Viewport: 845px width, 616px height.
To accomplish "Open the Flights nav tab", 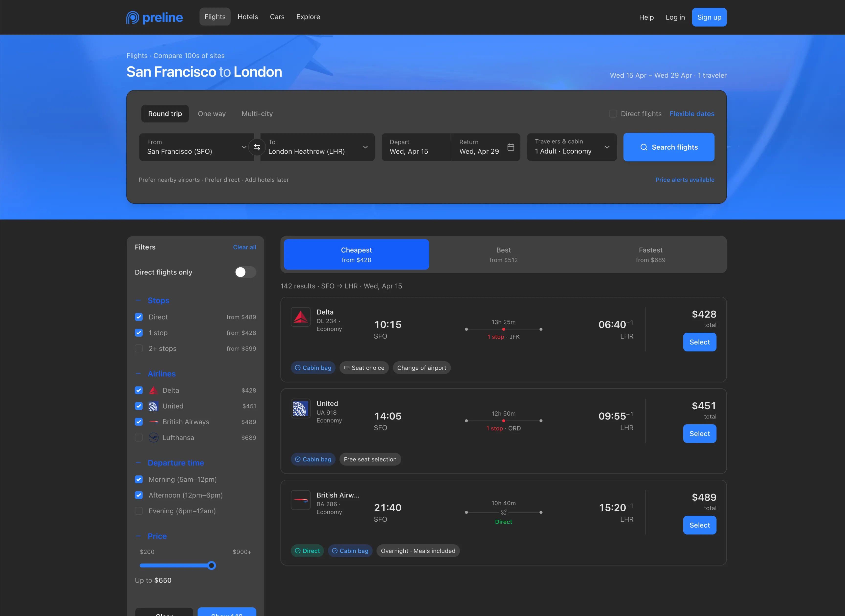I will click(215, 17).
